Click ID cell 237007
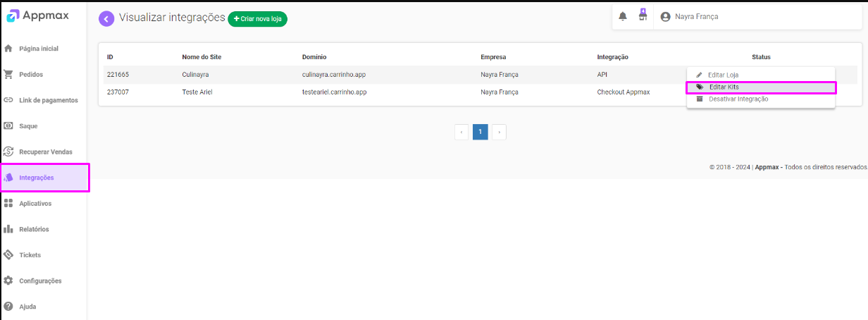 118,92
